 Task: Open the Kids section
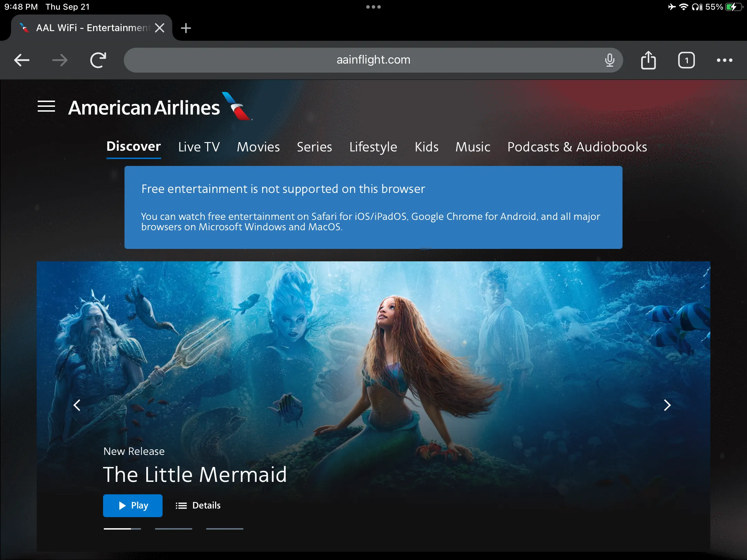click(x=426, y=147)
